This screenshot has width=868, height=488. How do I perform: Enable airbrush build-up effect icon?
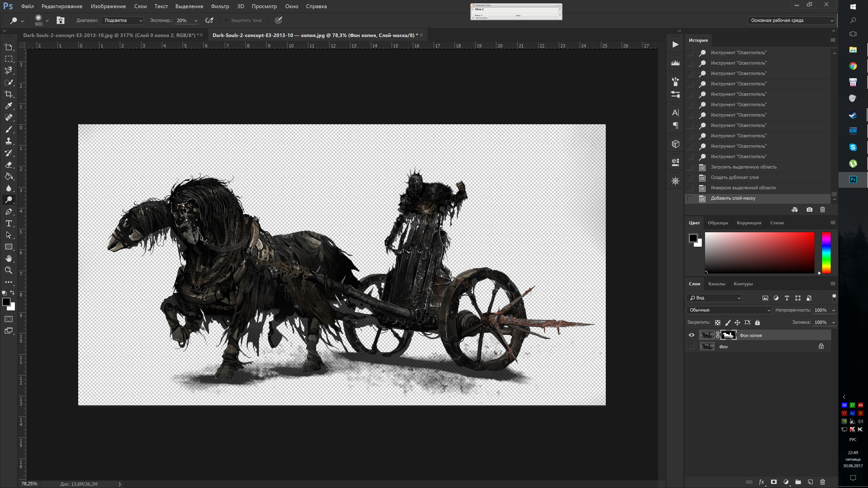(209, 20)
